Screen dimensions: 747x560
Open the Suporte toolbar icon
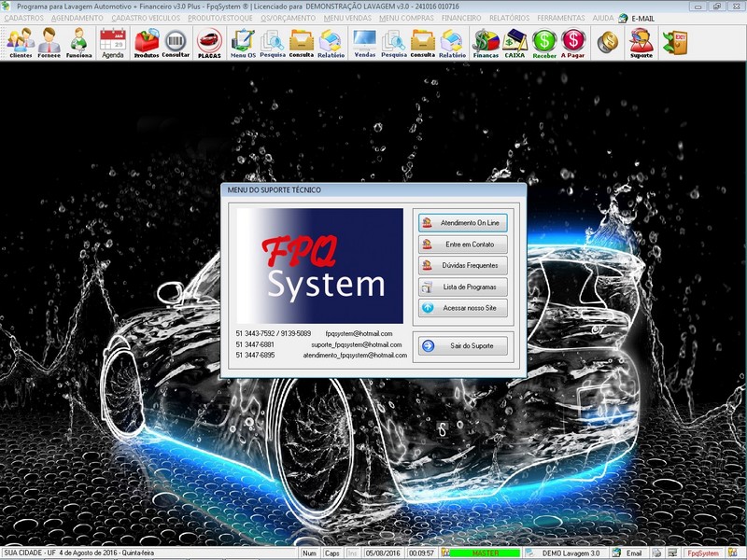[641, 43]
